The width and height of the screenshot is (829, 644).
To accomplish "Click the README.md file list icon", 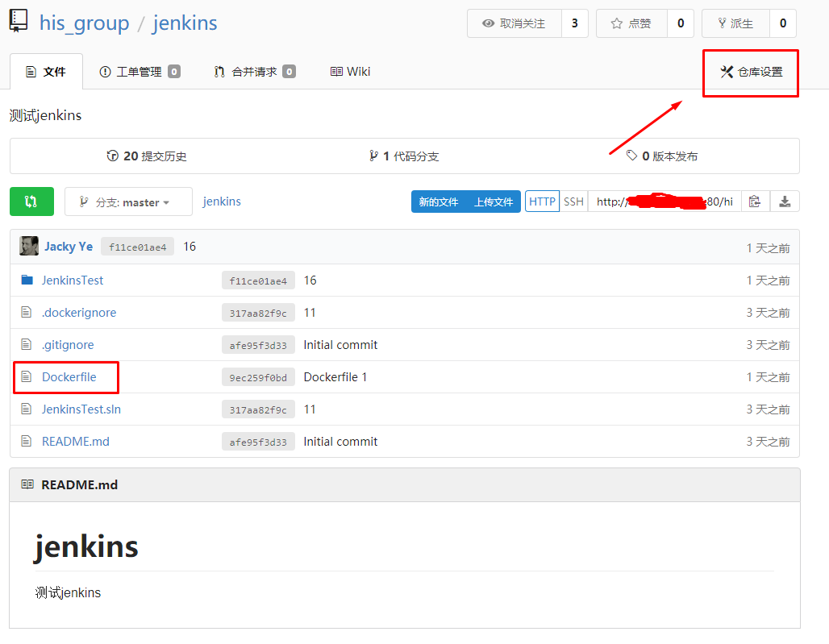I will tap(27, 441).
